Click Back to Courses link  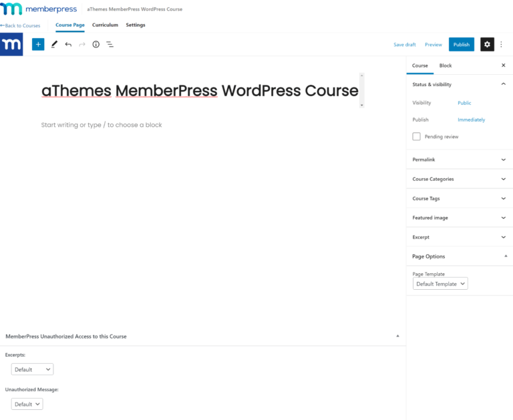pos(20,25)
